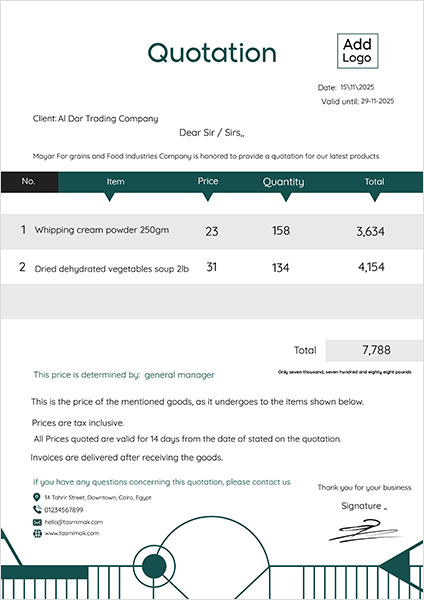The width and height of the screenshot is (424, 600).
Task: Click the Quotation title heading
Action: click(x=212, y=53)
